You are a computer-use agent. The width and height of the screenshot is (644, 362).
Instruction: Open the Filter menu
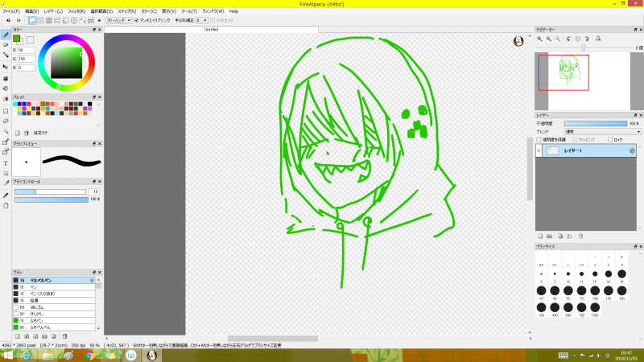tap(76, 11)
